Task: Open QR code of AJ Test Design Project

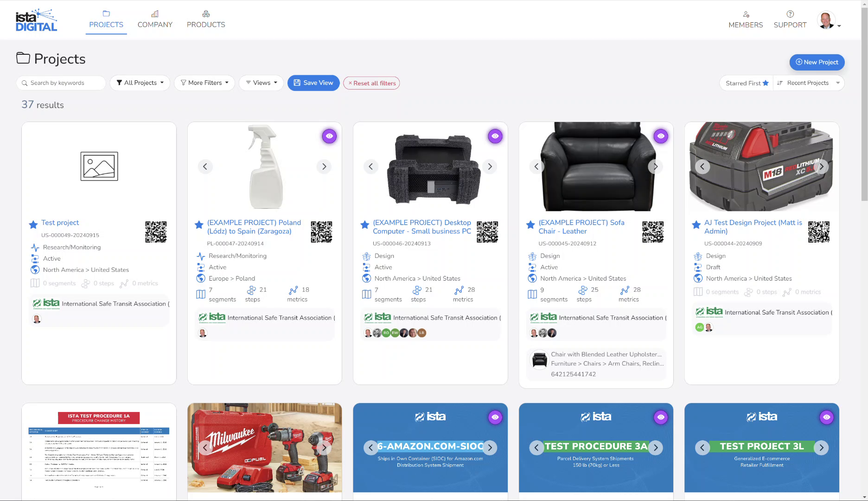Action: click(819, 232)
